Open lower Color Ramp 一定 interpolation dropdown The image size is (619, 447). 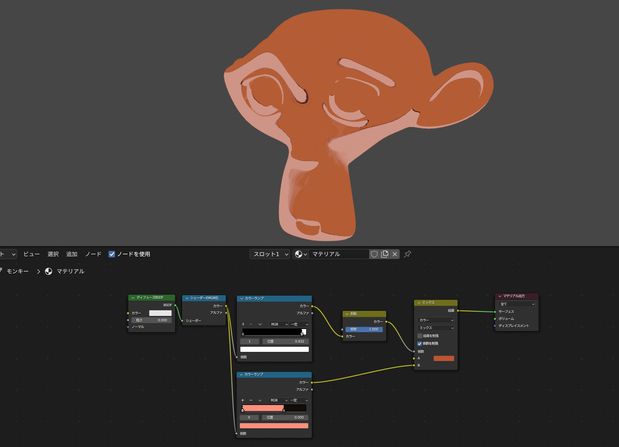coord(299,400)
